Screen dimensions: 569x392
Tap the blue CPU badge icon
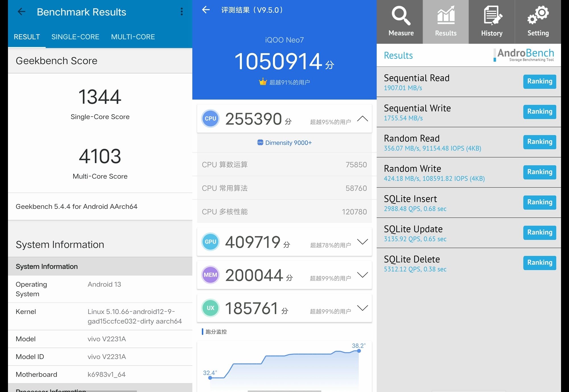click(210, 119)
